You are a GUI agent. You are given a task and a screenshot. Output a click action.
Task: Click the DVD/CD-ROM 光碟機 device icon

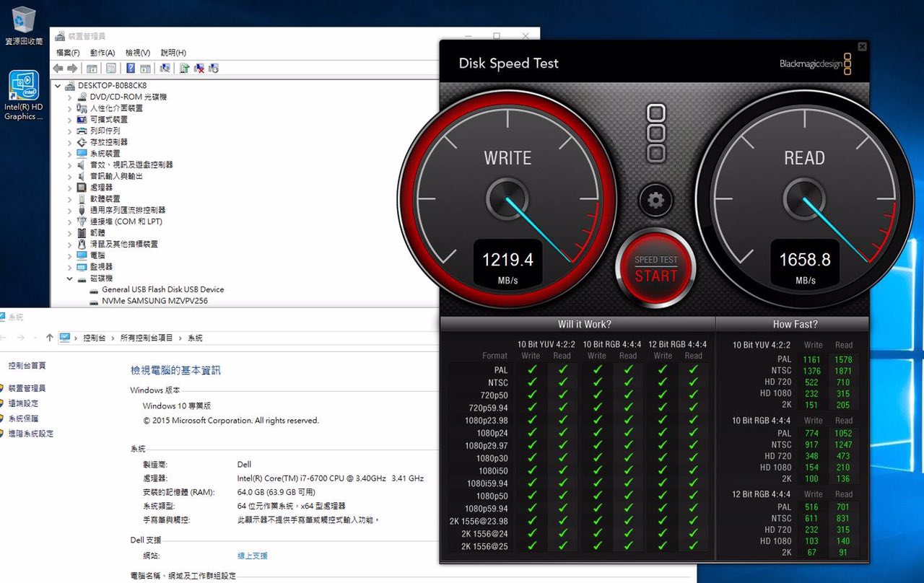(82, 97)
